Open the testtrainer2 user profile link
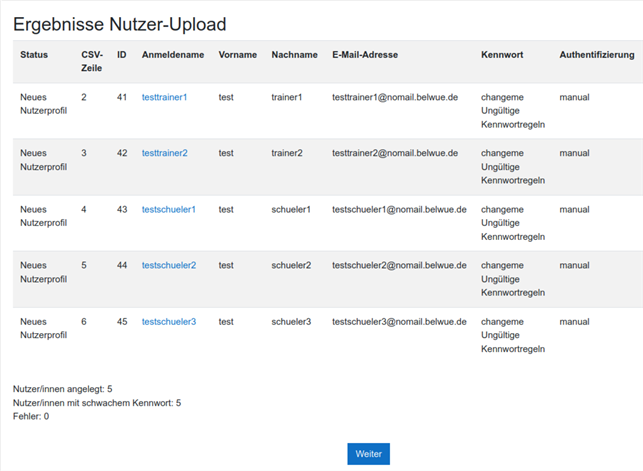This screenshot has width=643, height=471. click(164, 154)
